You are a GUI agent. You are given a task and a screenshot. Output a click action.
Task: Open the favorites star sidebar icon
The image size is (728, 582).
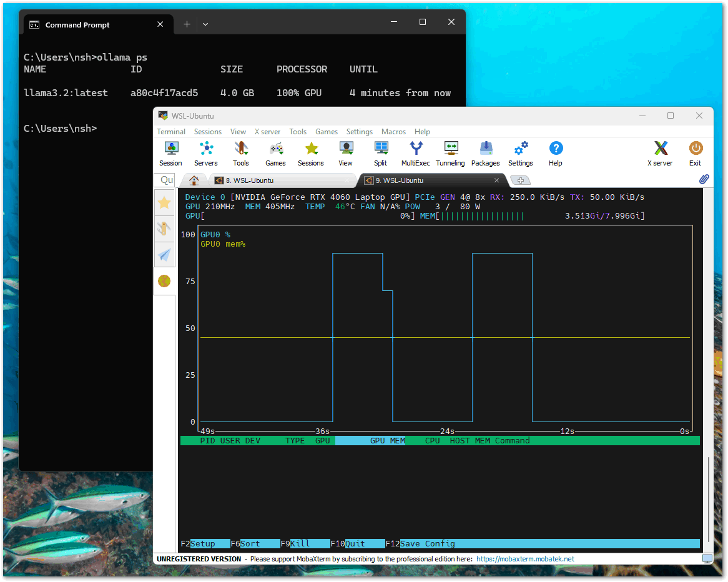tap(164, 202)
